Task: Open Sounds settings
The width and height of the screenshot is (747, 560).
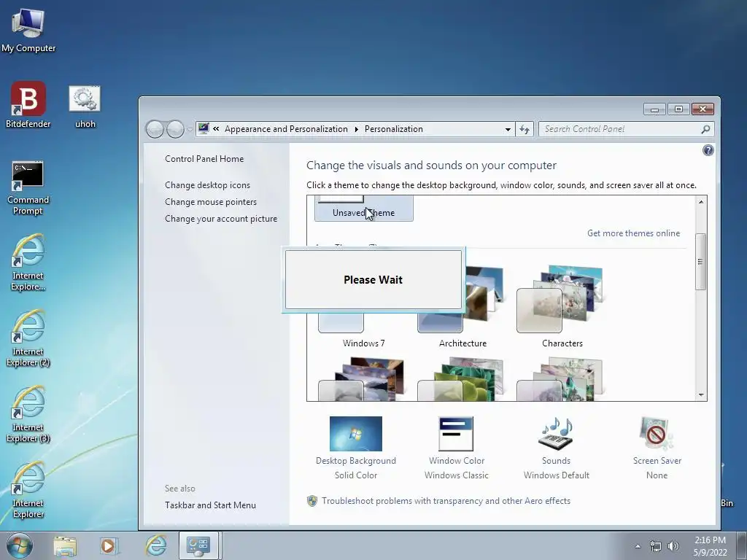Action: point(556,448)
